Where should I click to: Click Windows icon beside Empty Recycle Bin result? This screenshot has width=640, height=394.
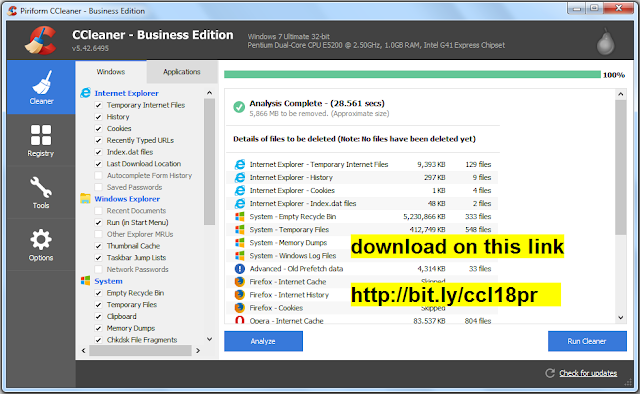pos(240,216)
